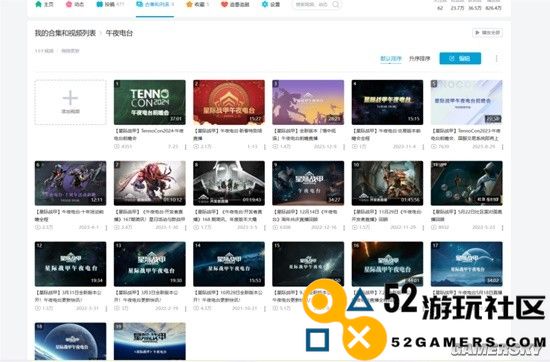Image resolution: width=550 pixels, height=362 pixels.
Task: Open more options on video 4 card
Action: [423, 147]
